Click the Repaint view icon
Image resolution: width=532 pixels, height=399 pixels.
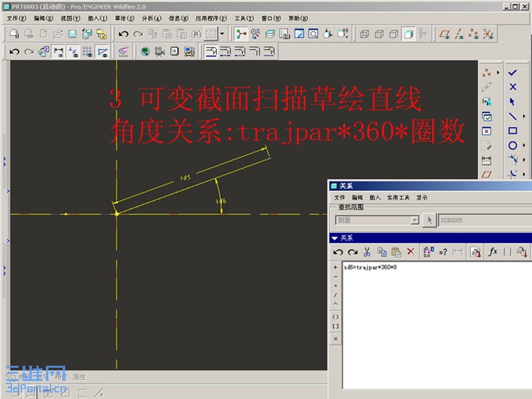[299, 34]
